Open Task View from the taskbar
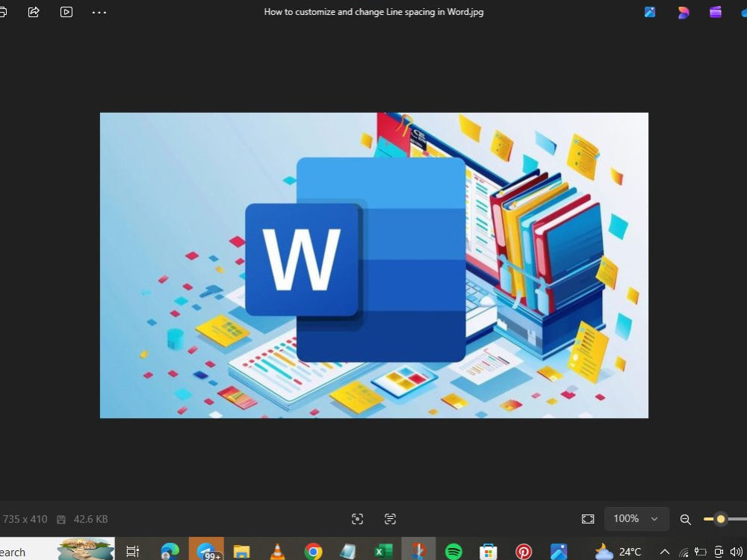 click(x=132, y=552)
